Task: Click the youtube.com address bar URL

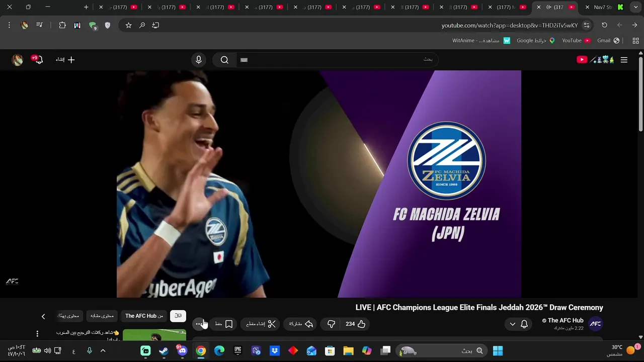Action: coord(510,26)
